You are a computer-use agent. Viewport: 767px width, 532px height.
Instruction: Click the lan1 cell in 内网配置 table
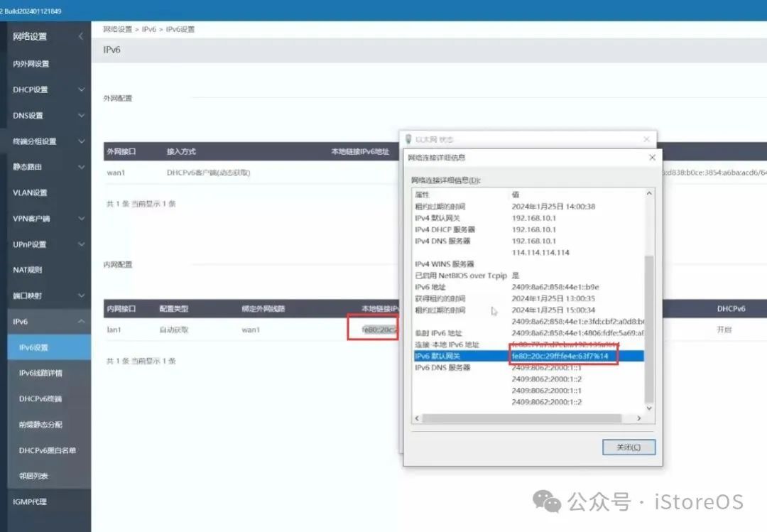pyautogui.click(x=114, y=330)
